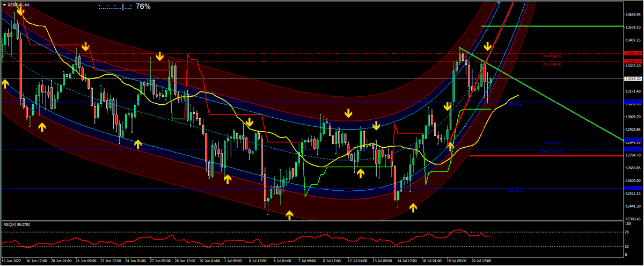Click the 13009.70 price scale value
This screenshot has width=644, height=266.
(x=633, y=117)
